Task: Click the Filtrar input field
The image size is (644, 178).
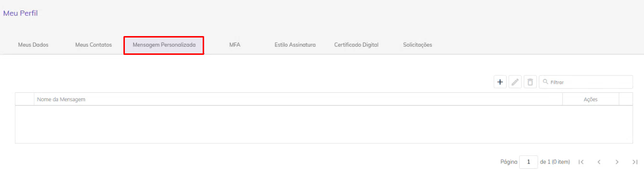Action: coord(586,82)
